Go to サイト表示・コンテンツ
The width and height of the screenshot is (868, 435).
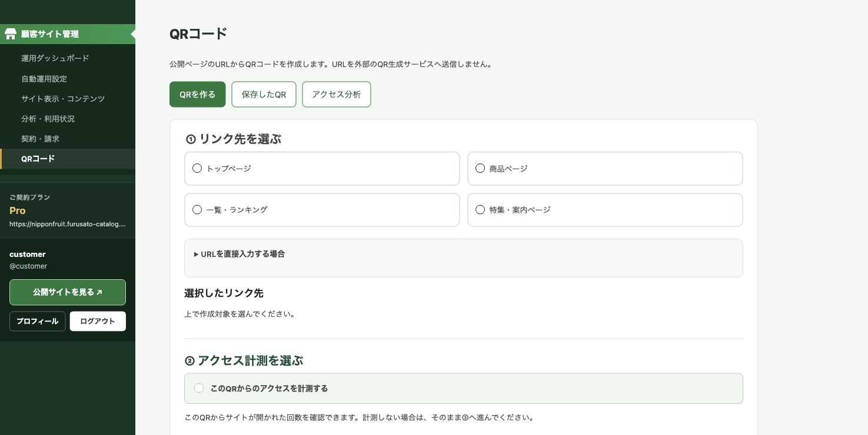68,98
